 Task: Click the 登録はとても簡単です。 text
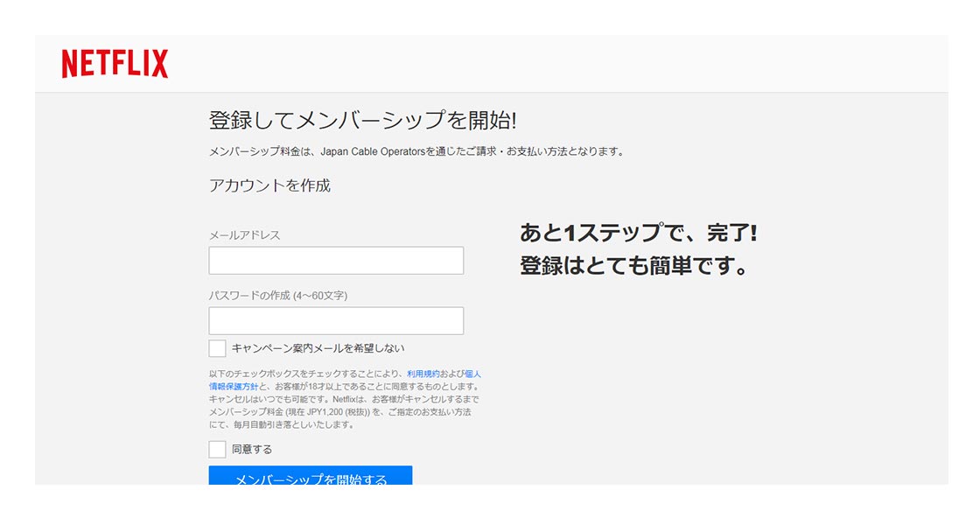pos(633,266)
